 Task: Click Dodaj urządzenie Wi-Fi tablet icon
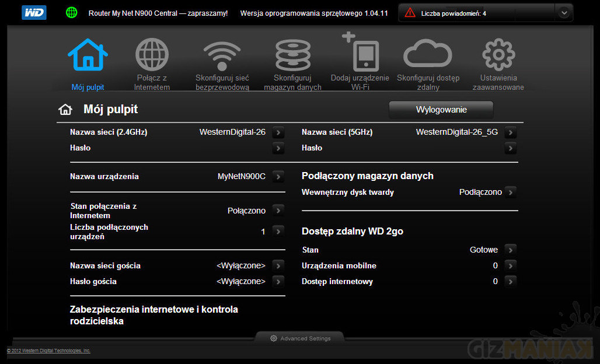[362, 54]
